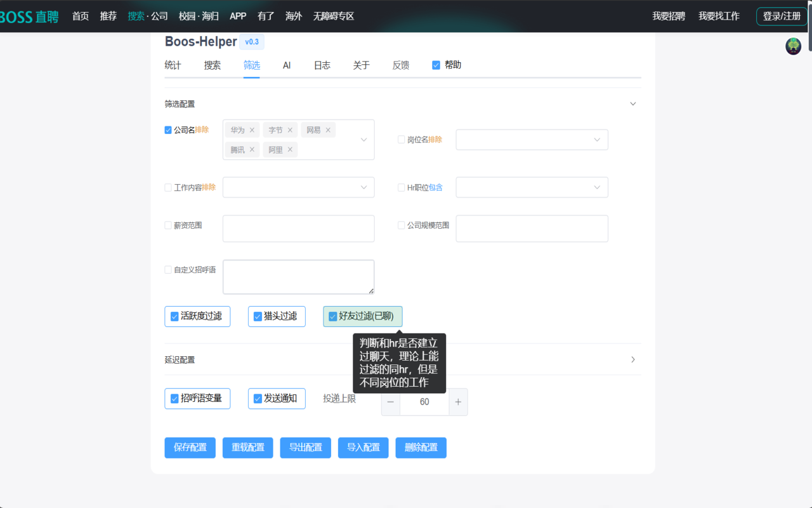Enable the 薪资范围 checkbox
Image resolution: width=812 pixels, height=508 pixels.
click(x=167, y=225)
